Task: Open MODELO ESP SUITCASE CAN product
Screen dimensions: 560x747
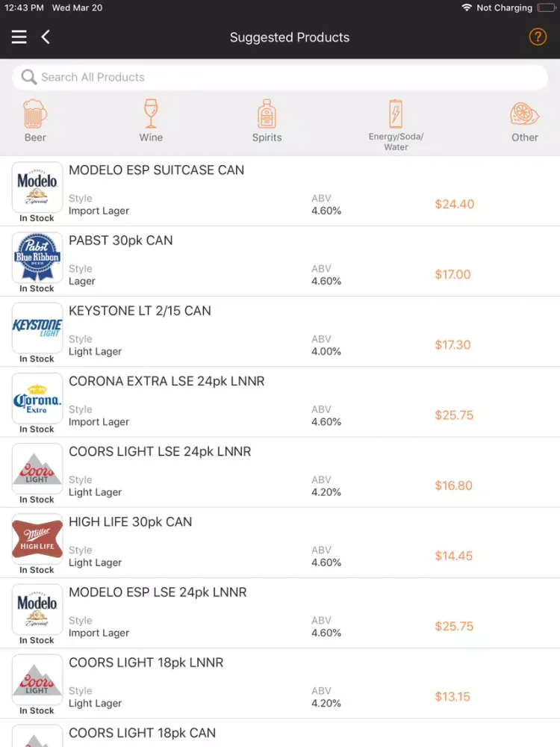Action: pyautogui.click(x=157, y=170)
